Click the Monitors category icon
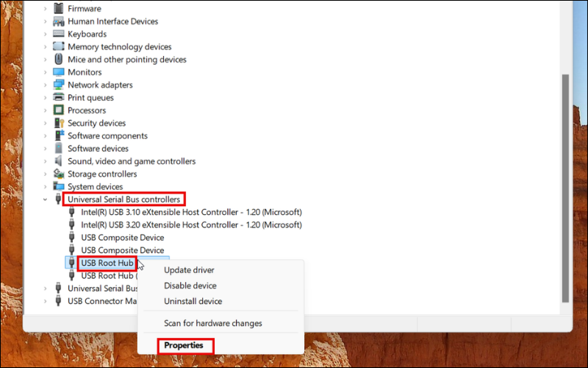Image resolution: width=588 pixels, height=368 pixels. pyautogui.click(x=59, y=72)
